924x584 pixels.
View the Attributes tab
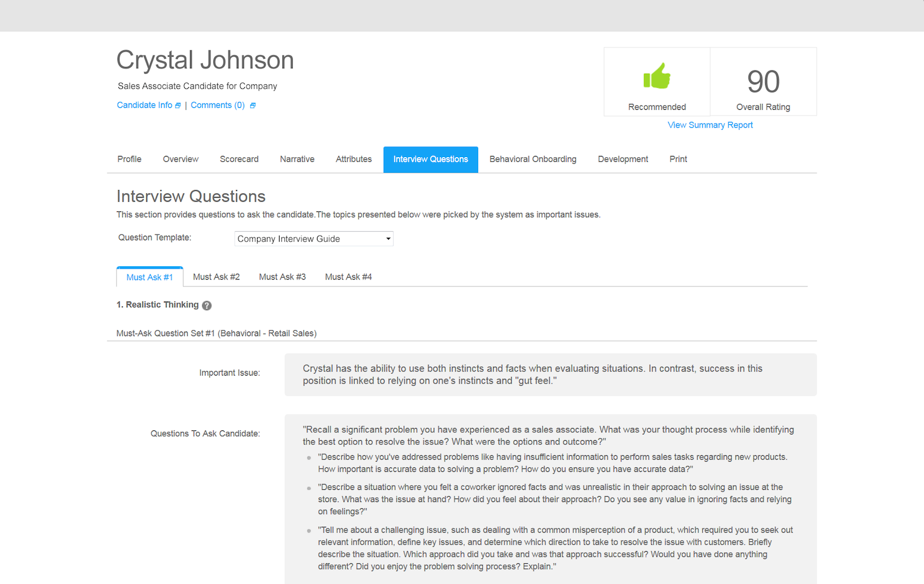(x=353, y=159)
